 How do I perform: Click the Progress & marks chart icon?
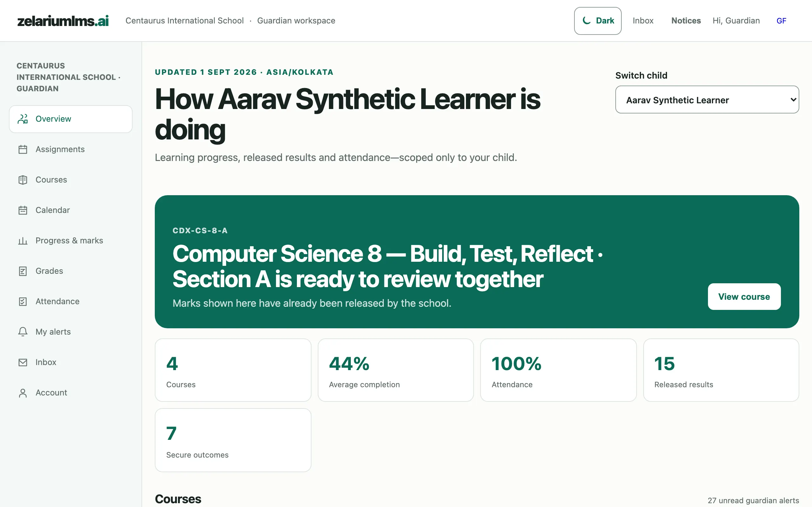[23, 241]
